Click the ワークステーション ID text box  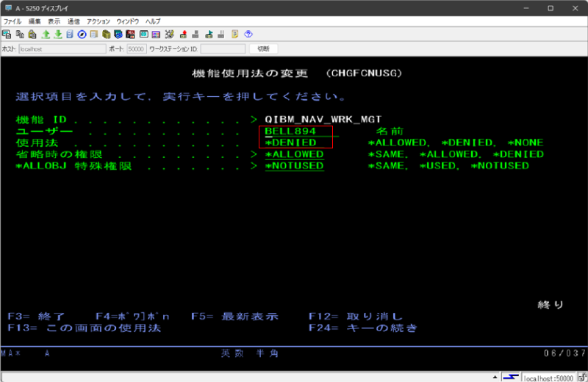pyautogui.click(x=223, y=48)
